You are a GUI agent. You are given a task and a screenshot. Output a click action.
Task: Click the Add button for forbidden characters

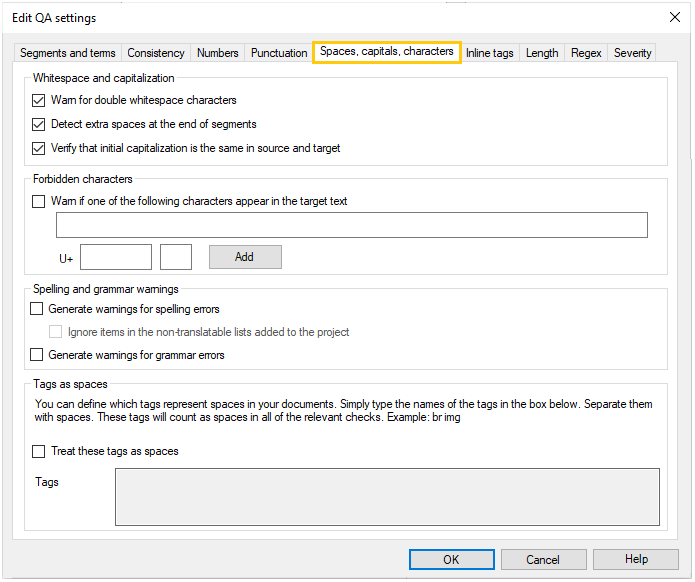245,257
